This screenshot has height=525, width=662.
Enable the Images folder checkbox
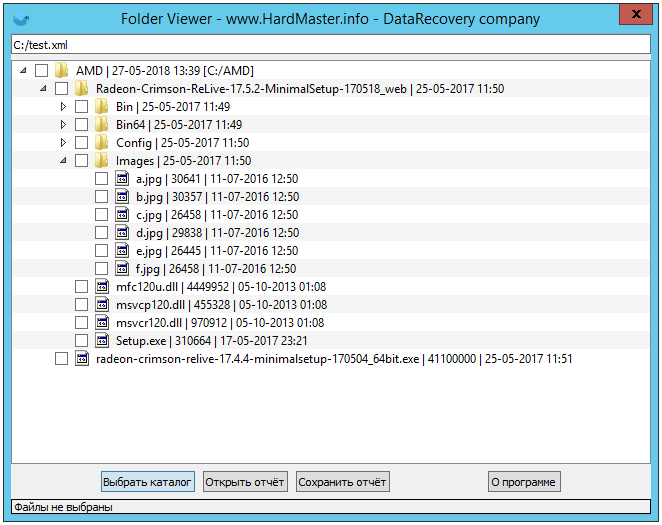81,161
